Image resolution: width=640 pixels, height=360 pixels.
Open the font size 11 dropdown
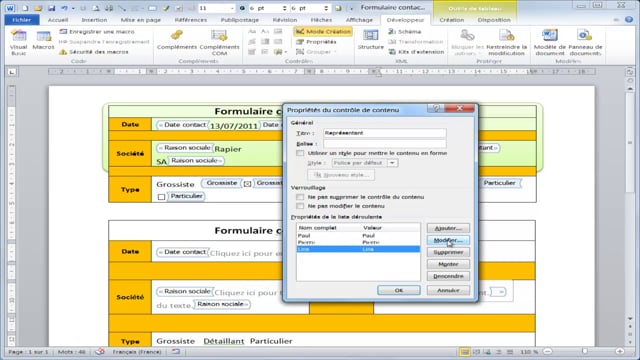tap(232, 8)
